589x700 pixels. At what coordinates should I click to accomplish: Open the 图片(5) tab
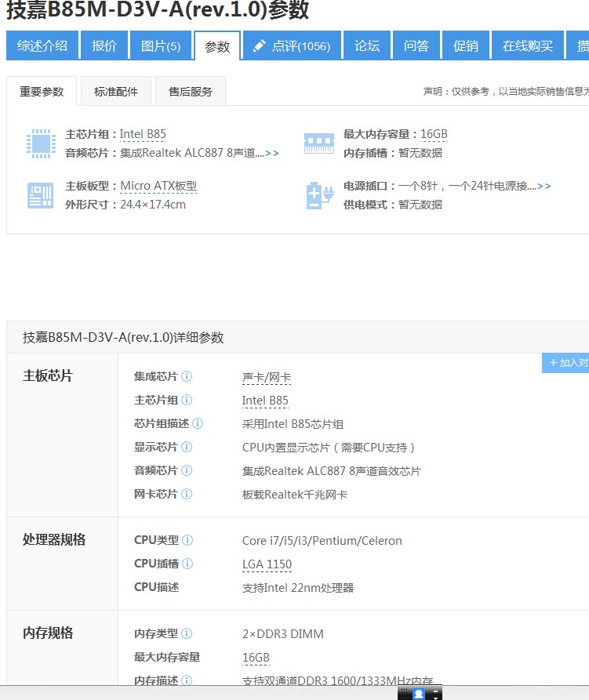click(x=161, y=45)
